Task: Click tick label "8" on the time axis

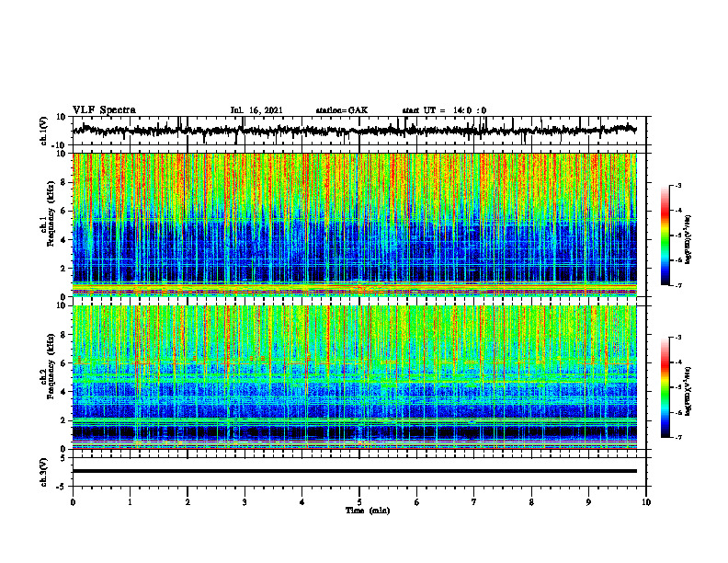Action: 531,502
